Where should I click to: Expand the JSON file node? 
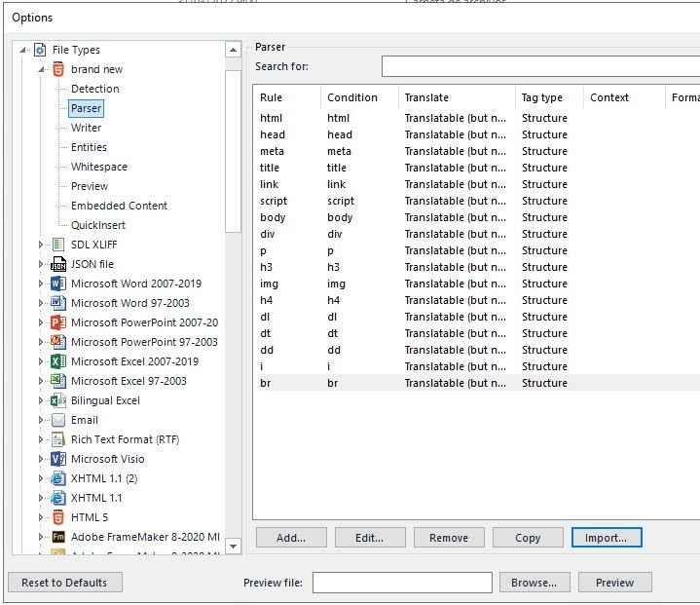[x=41, y=264]
